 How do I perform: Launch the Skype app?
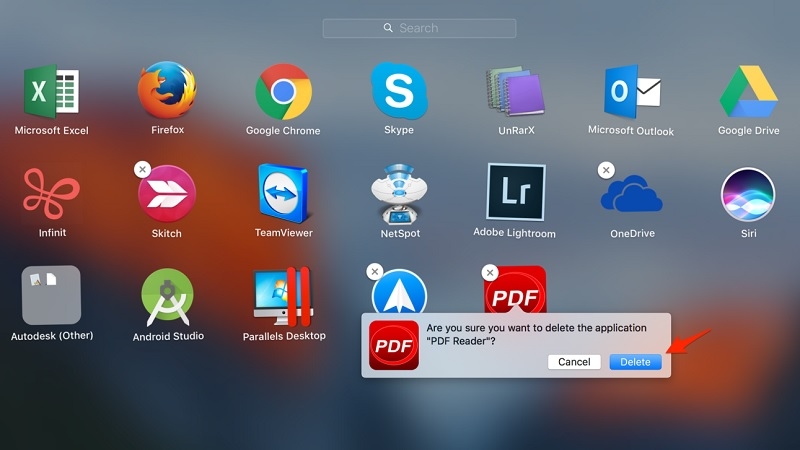399,90
